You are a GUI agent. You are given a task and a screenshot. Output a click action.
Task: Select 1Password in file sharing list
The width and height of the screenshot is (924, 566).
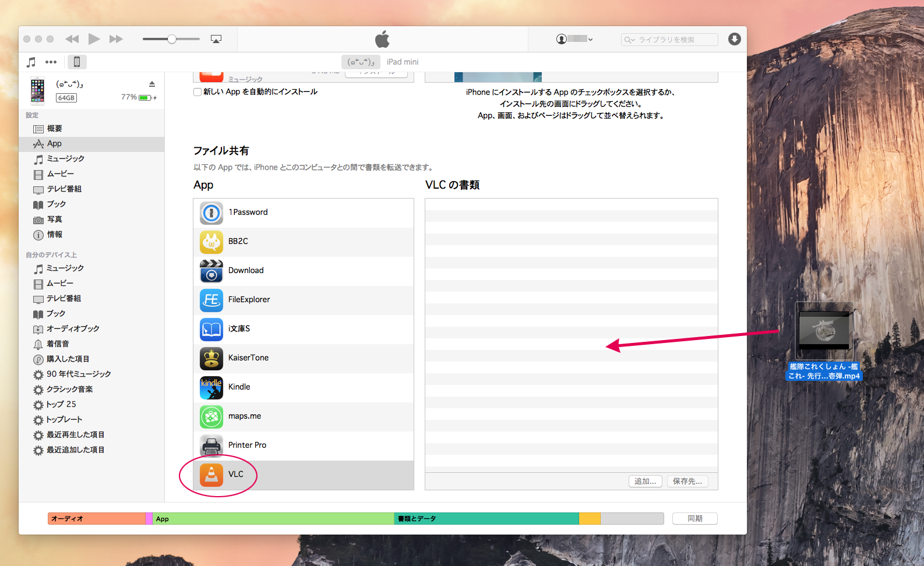(304, 213)
